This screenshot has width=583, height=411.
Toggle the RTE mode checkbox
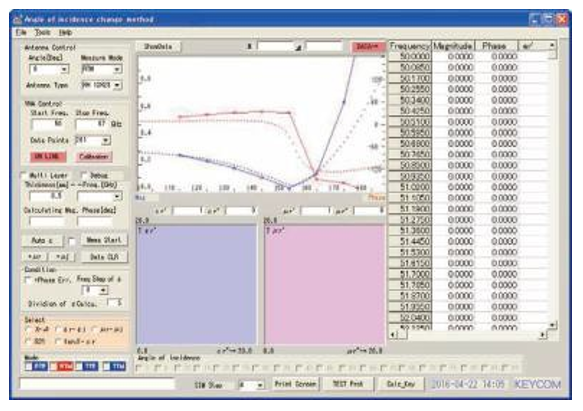click(29, 367)
